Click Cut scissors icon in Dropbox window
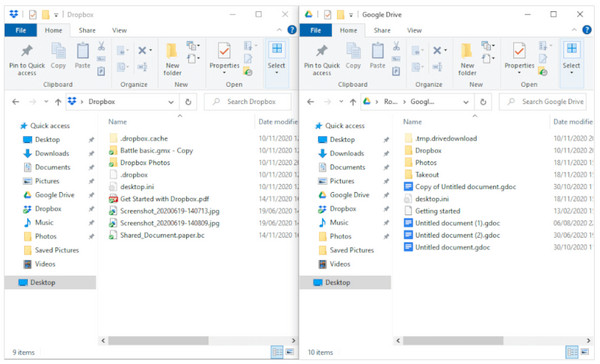Viewport: 600px width, 364px height. (101, 46)
